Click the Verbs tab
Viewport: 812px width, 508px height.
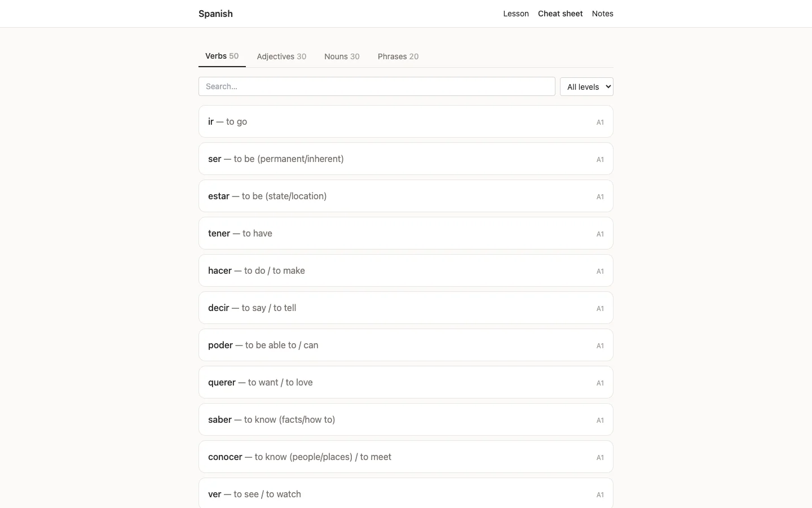(x=221, y=56)
